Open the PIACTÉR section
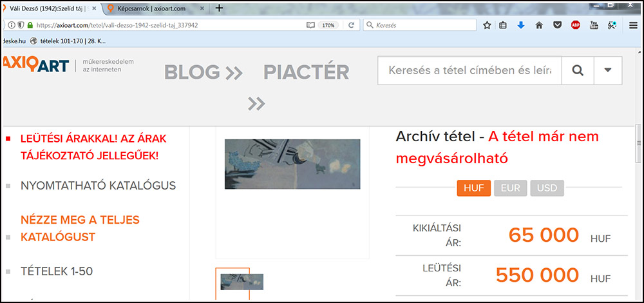The width and height of the screenshot is (644, 303). 307,72
